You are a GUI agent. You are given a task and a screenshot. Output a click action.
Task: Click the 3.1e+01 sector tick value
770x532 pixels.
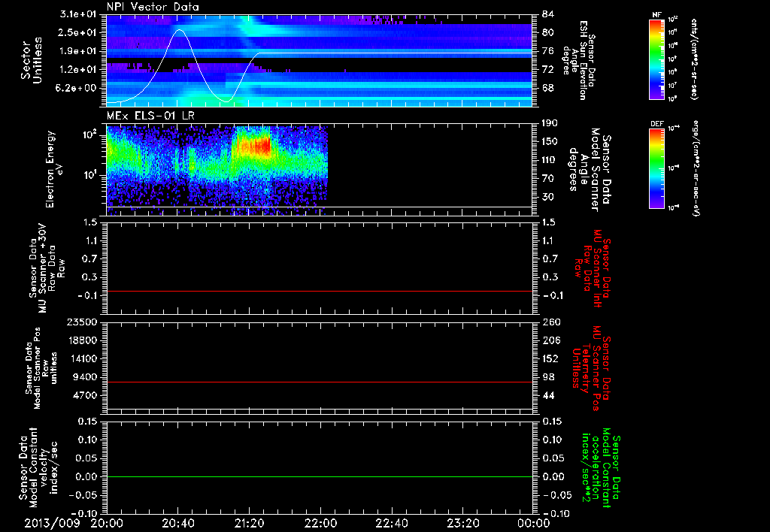(x=78, y=14)
